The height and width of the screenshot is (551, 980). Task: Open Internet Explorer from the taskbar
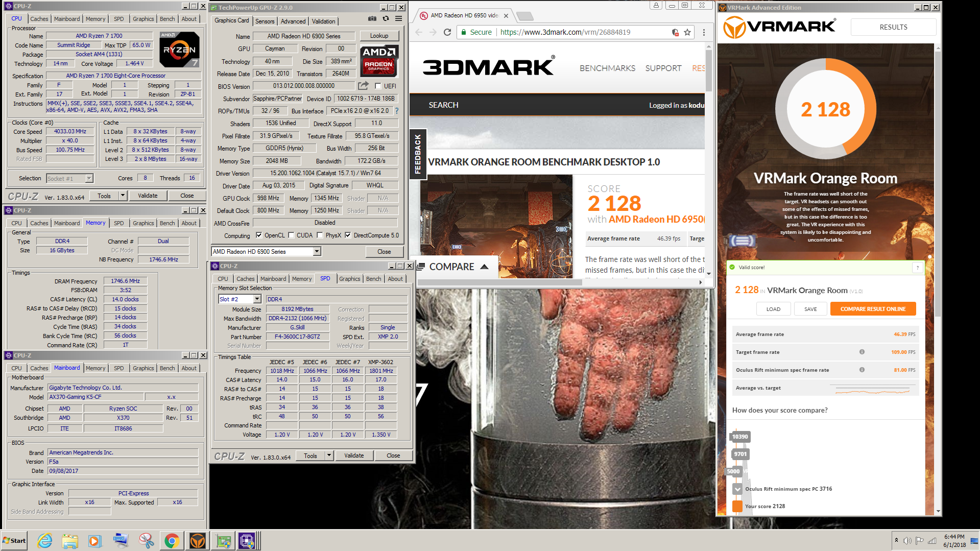45,541
